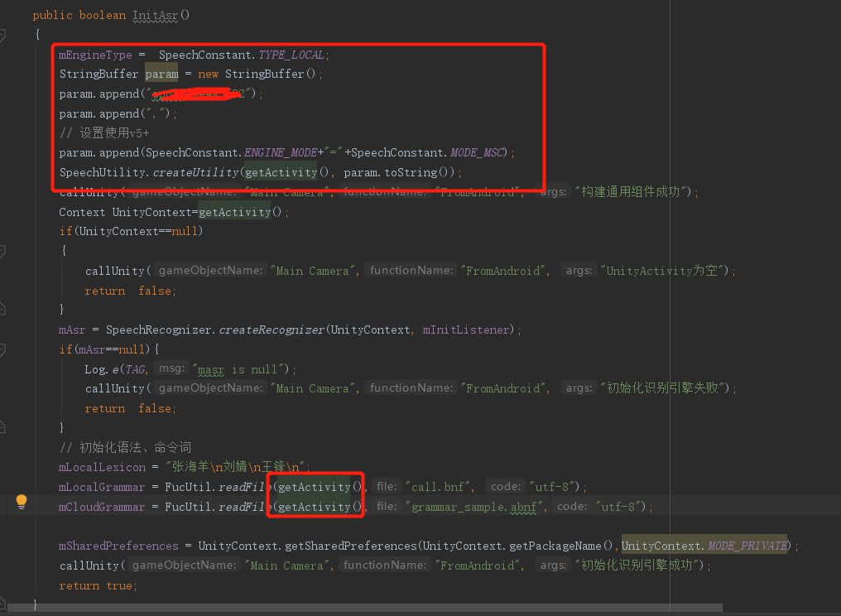Click the MODE_MSC constant
The height and width of the screenshot is (616, 841).
pos(477,153)
